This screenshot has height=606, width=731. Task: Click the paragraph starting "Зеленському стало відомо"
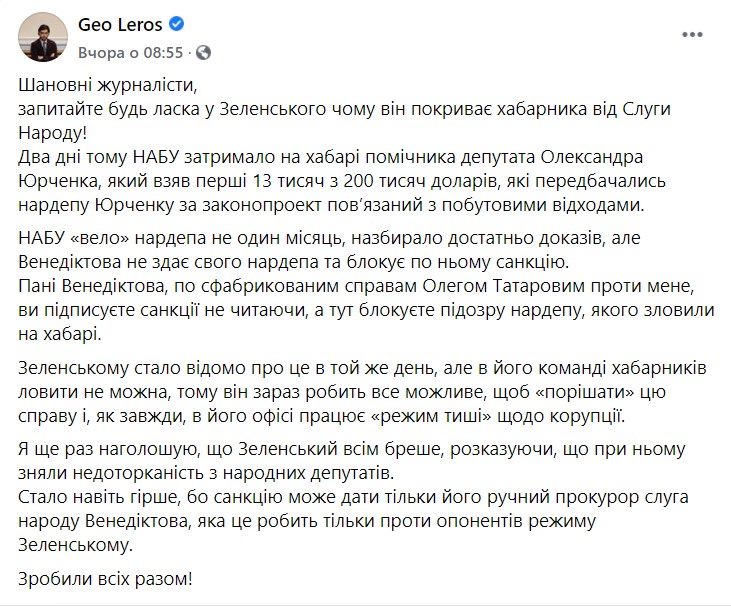[362, 392]
